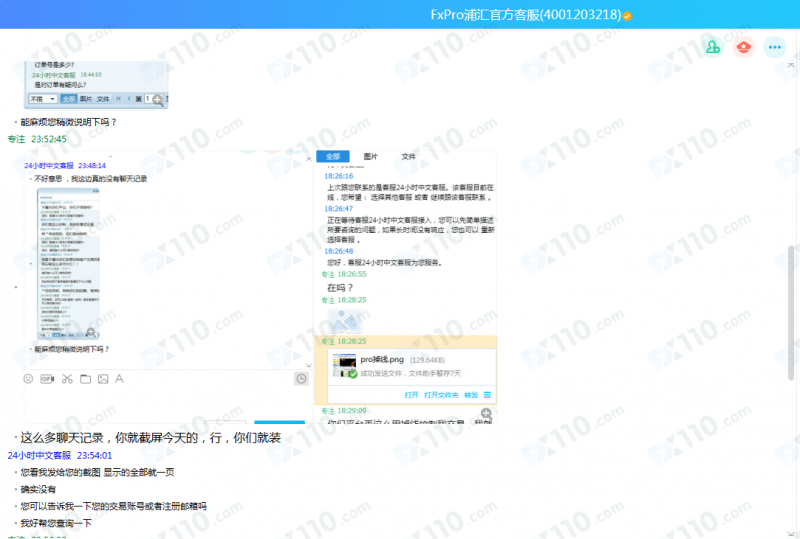Image resolution: width=800 pixels, height=539 pixels.
Task: Switch to the 全部 tab
Action: (333, 157)
